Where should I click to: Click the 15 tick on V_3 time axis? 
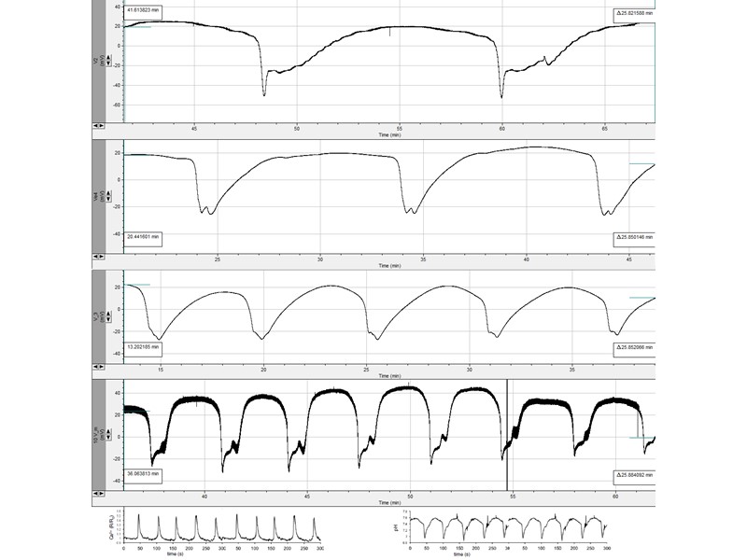pyautogui.click(x=161, y=370)
